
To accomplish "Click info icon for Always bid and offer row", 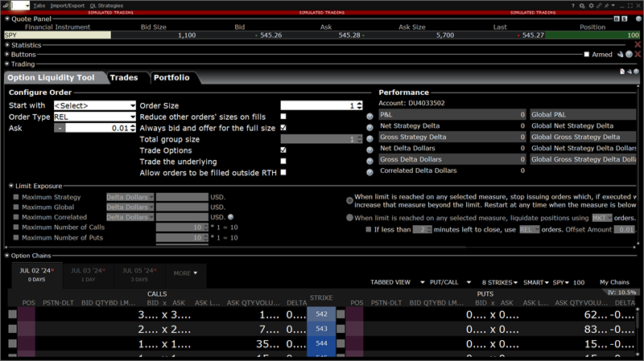I will (x=369, y=128).
